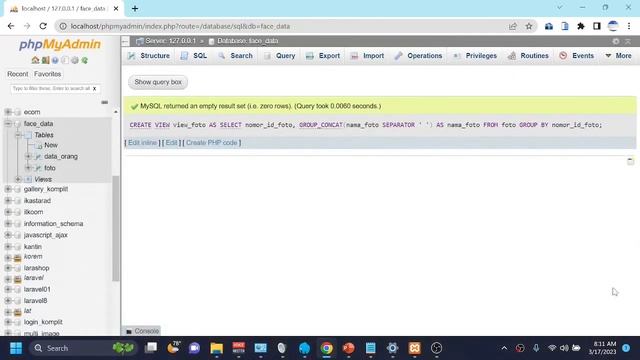Open the documentation help icon in the sidebar
640x360 pixels.
55,60
